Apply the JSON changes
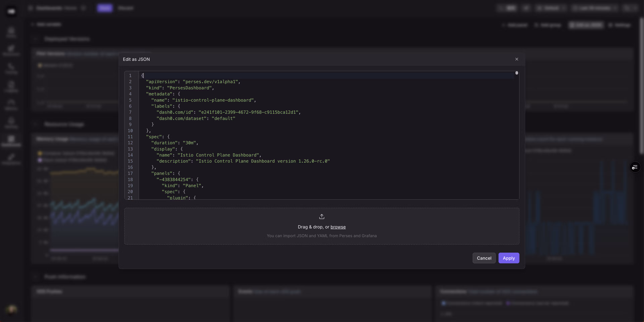644x322 pixels. [509, 258]
